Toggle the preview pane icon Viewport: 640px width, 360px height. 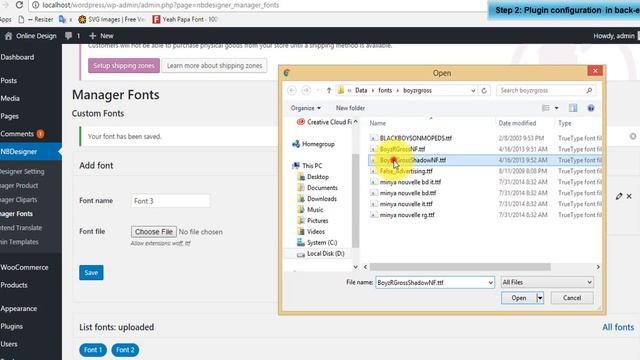573,108
